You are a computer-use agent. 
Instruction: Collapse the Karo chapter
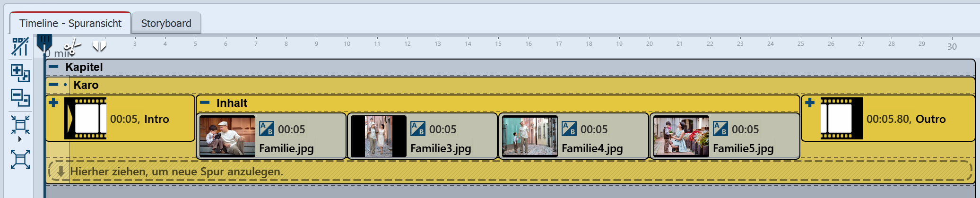coord(54,85)
